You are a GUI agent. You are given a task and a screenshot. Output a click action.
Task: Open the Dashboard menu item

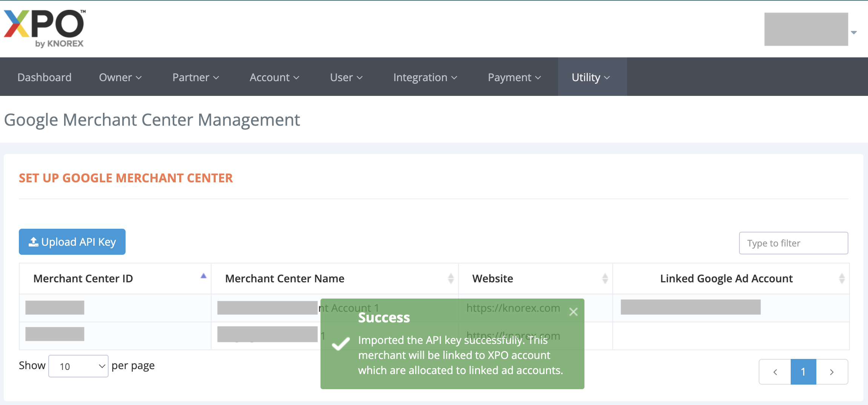[44, 77]
